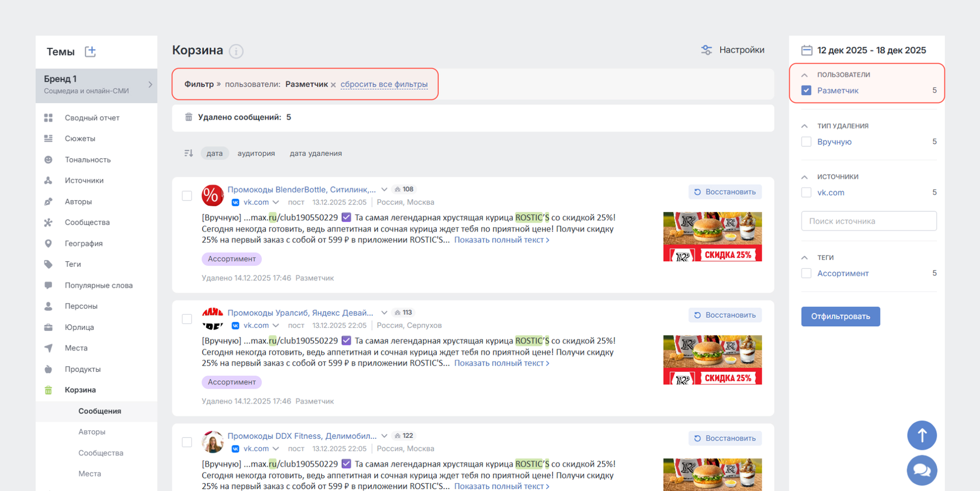Click the Поиск источника search field
Screen dimensions: 980x491
(868, 221)
